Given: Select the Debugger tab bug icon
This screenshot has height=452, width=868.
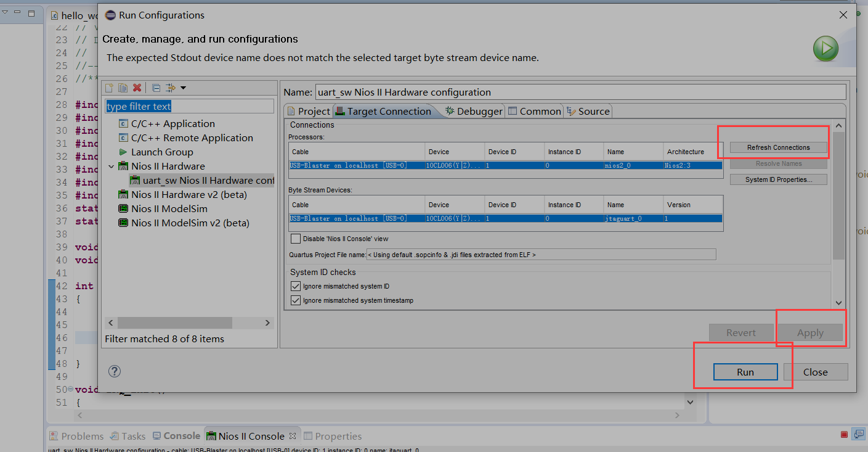Looking at the screenshot, I should click(x=449, y=111).
